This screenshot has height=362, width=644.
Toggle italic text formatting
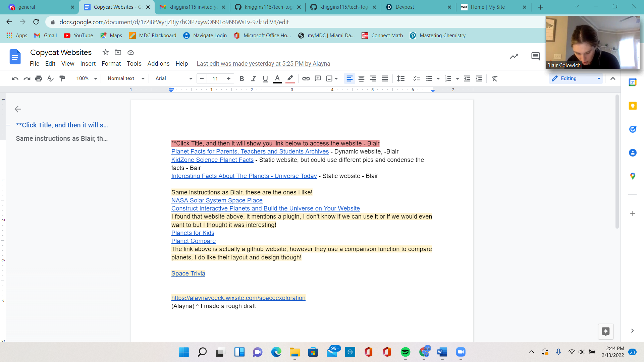[254, 78]
